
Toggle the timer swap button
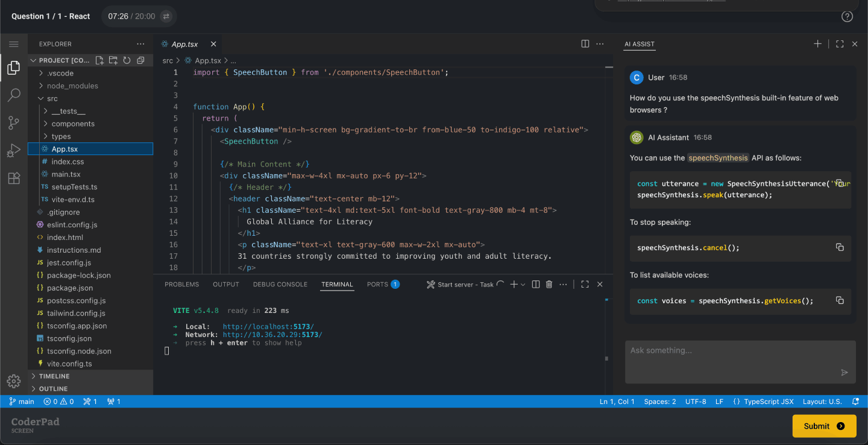click(x=166, y=16)
